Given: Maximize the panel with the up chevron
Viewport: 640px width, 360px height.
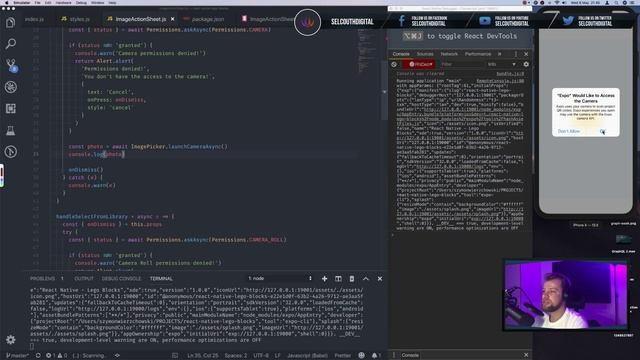Looking at the screenshot, I should point(366,279).
